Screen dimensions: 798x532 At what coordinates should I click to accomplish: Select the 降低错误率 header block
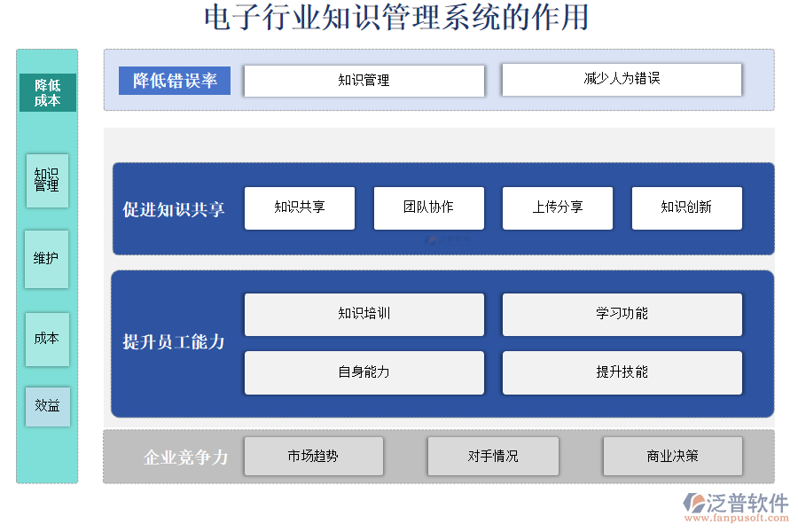(175, 80)
